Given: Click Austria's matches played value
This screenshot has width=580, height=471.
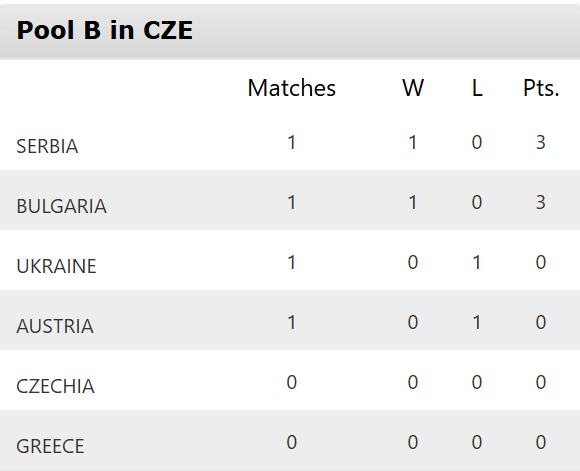Looking at the screenshot, I should point(291,322).
